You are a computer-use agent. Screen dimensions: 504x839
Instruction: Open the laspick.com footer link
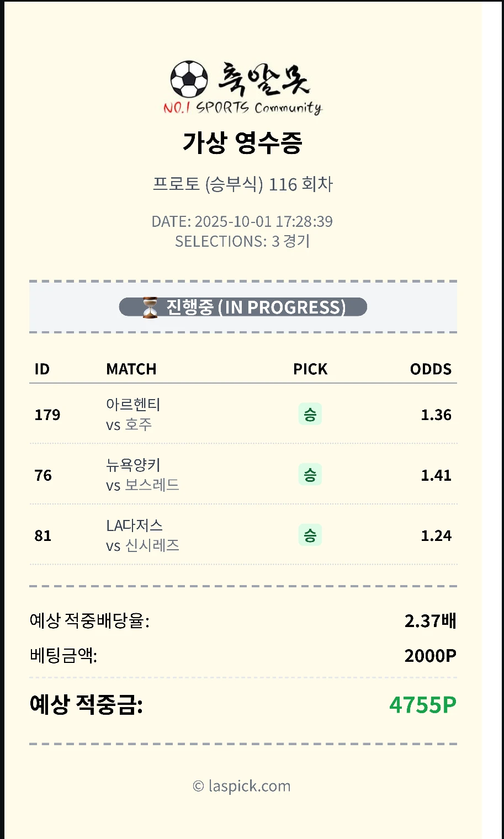click(249, 786)
